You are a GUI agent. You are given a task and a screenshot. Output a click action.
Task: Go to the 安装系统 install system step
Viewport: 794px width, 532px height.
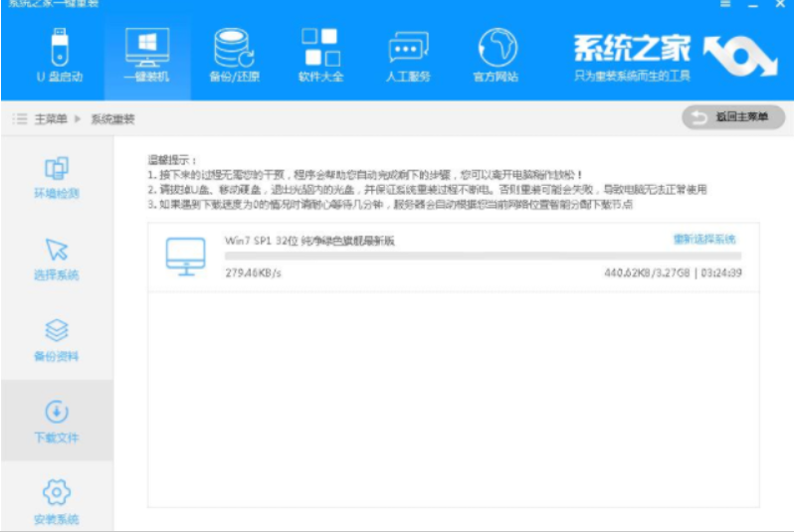point(57,502)
